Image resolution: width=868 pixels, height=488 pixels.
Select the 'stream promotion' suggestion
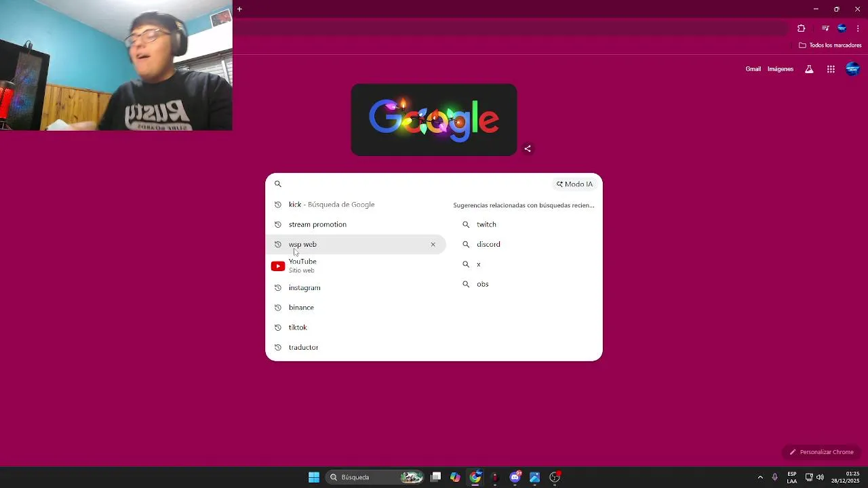(356, 224)
